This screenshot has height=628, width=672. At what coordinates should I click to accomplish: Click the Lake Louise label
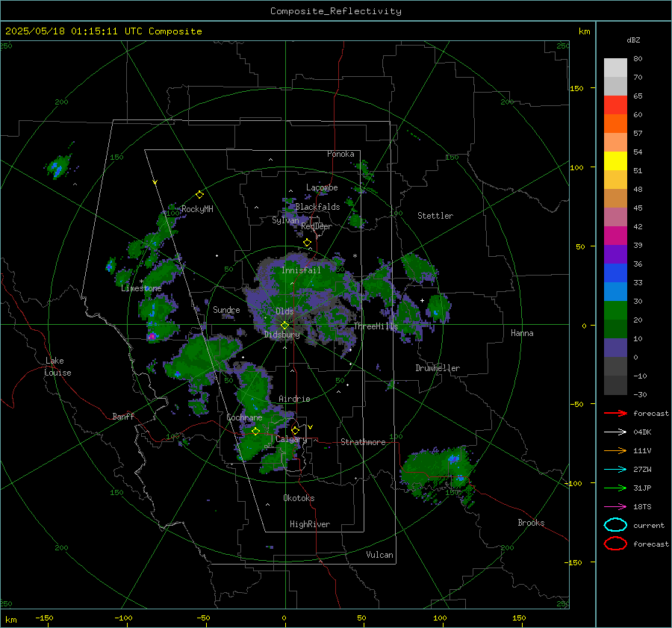coord(58,367)
